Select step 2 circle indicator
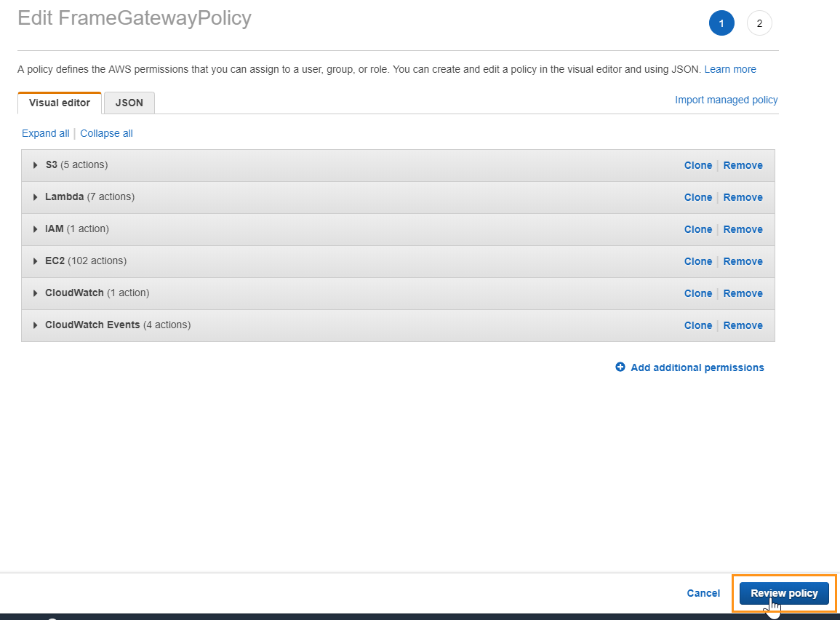 pyautogui.click(x=759, y=23)
